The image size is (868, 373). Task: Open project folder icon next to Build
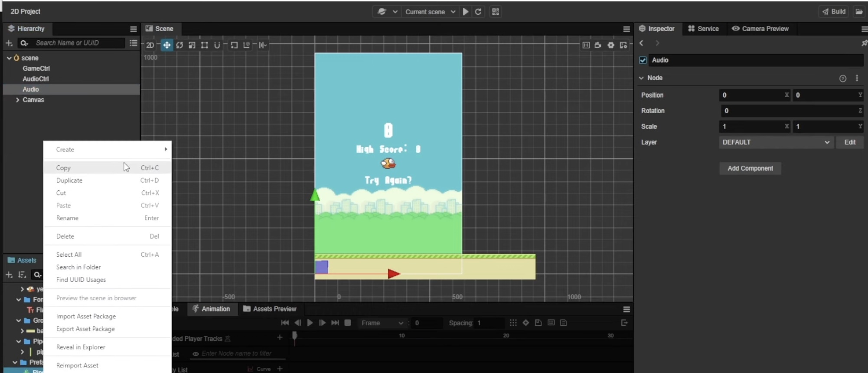[x=858, y=12]
